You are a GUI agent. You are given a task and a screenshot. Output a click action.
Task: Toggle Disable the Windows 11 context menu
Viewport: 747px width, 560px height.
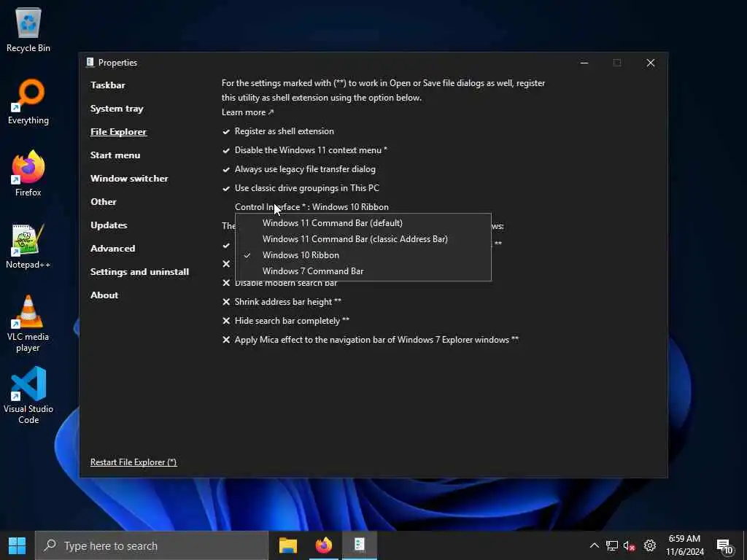tap(304, 150)
